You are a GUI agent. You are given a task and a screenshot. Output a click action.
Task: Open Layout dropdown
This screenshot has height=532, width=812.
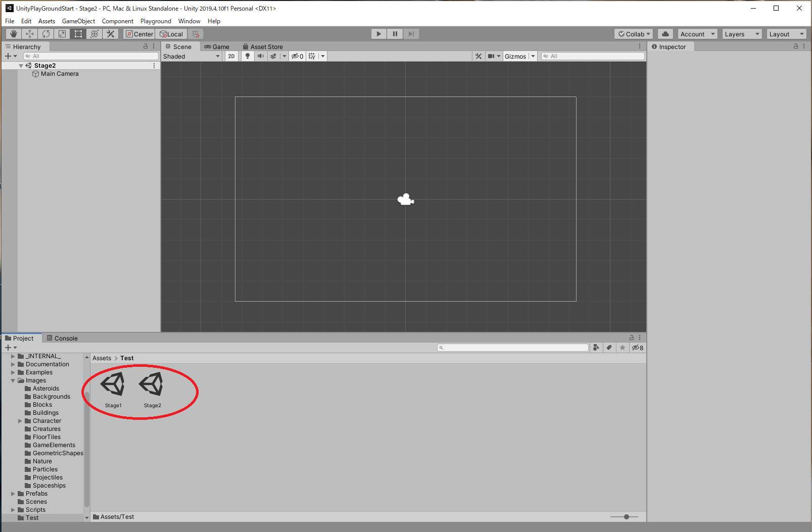click(x=786, y=34)
